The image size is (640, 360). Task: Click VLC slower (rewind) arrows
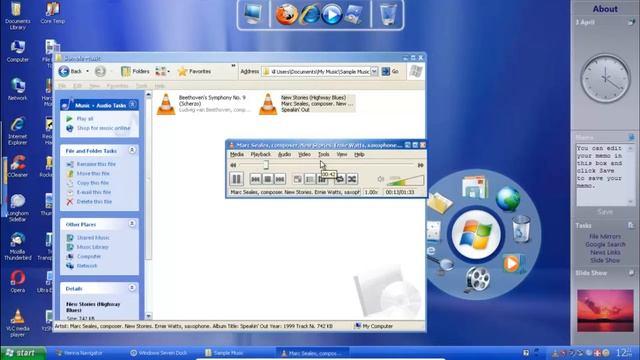point(233,165)
